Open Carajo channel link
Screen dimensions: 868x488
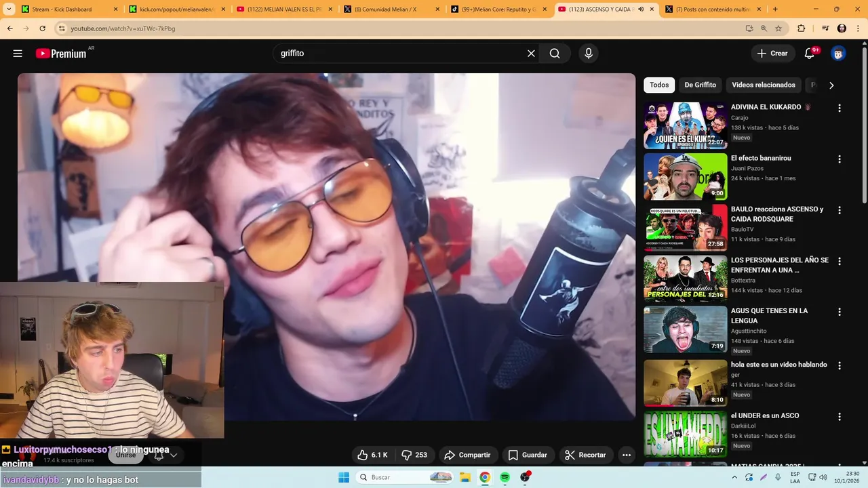tap(740, 118)
